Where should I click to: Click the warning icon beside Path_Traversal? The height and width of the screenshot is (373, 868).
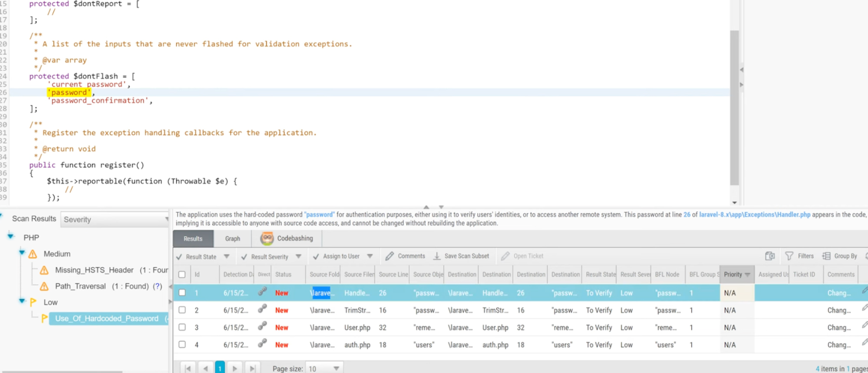(44, 286)
